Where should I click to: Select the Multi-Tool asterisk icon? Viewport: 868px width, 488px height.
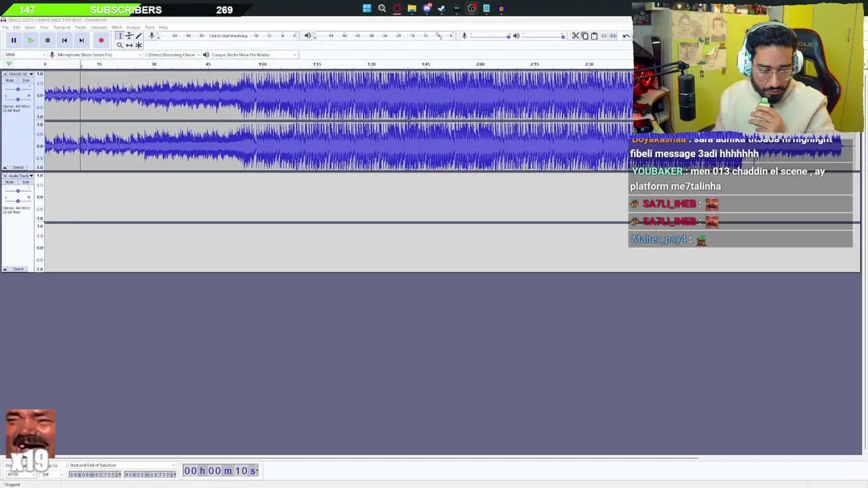[138, 45]
